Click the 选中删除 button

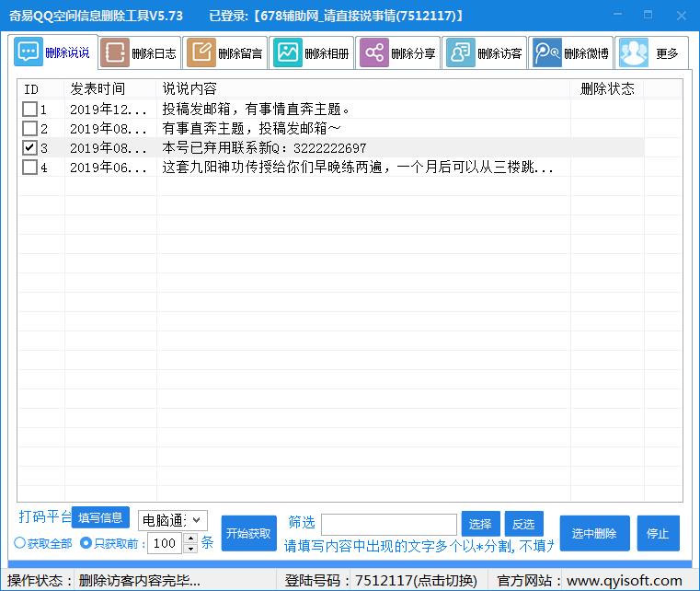pyautogui.click(x=594, y=533)
